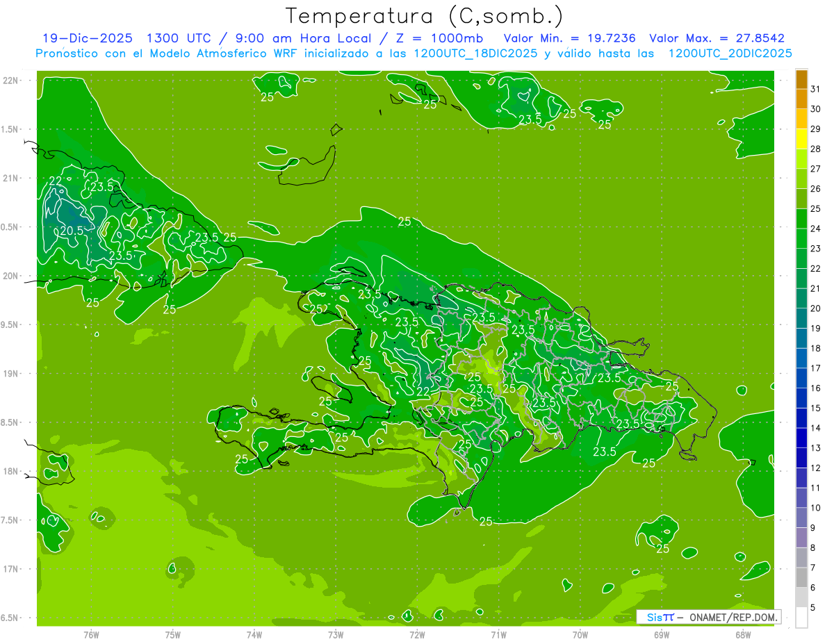The height and width of the screenshot is (644, 834).
Task: Click the '22N' latitude axis label
Action: 10,81
